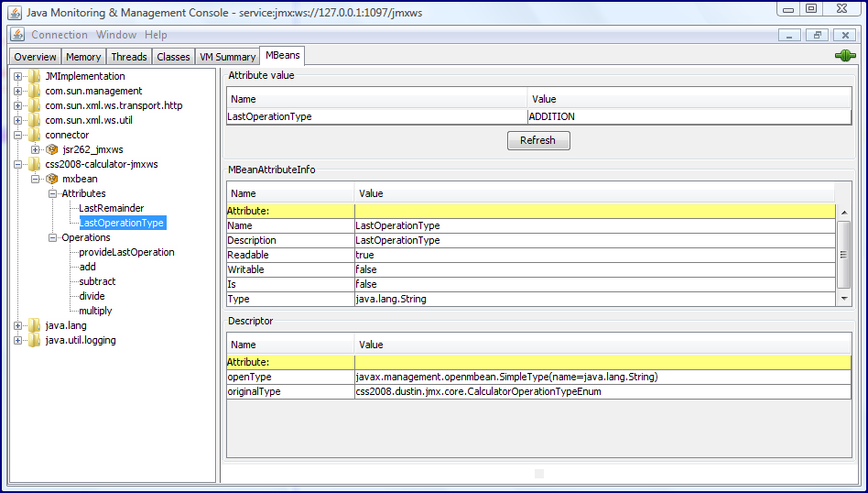Image resolution: width=868 pixels, height=493 pixels.
Task: Click the ADDITION value cell
Action: pos(689,117)
